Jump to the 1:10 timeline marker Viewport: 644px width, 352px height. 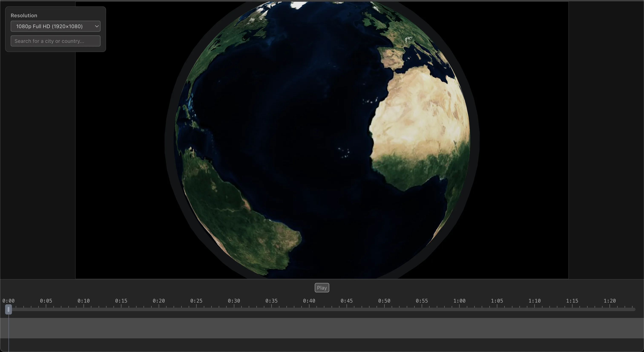point(535,301)
